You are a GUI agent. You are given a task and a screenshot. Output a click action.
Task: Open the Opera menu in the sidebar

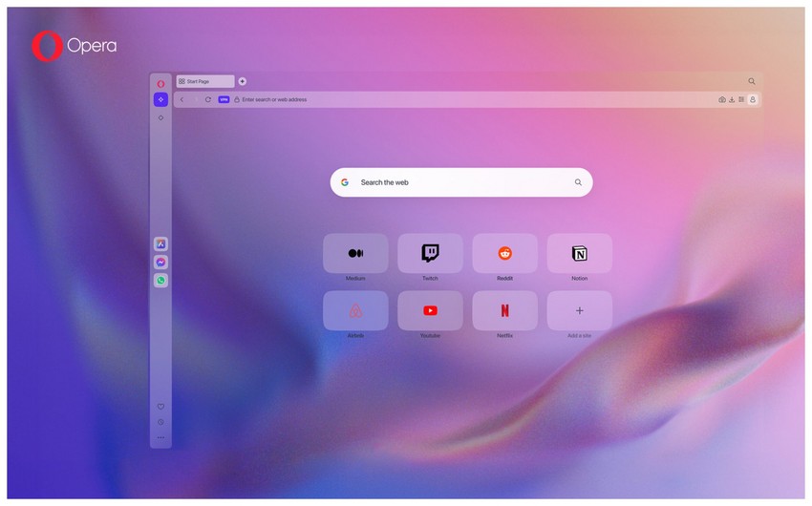(161, 84)
